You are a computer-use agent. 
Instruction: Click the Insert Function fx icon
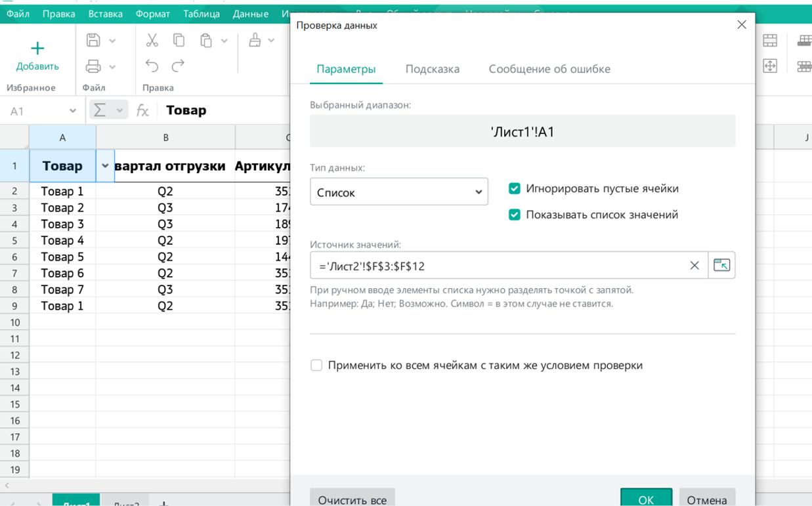point(142,110)
